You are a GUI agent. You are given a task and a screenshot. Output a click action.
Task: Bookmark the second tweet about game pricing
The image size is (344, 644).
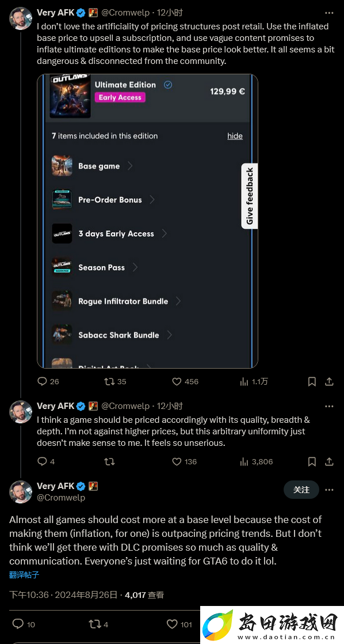pyautogui.click(x=312, y=461)
